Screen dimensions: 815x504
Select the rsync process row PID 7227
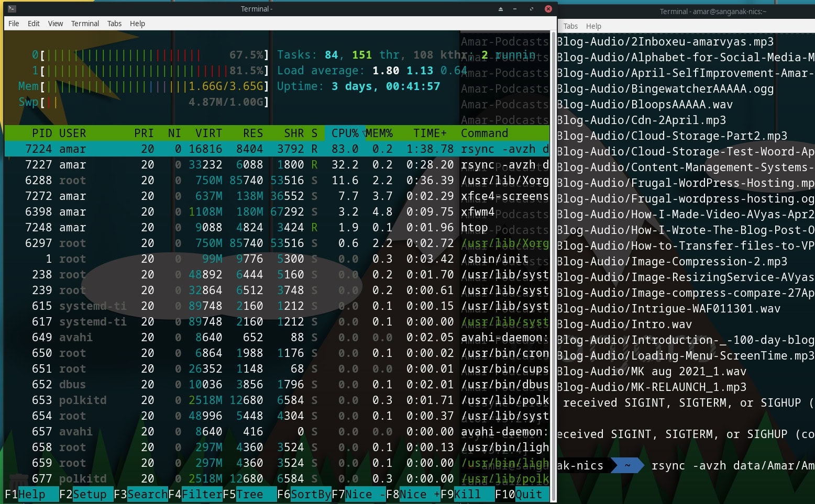[x=277, y=164]
